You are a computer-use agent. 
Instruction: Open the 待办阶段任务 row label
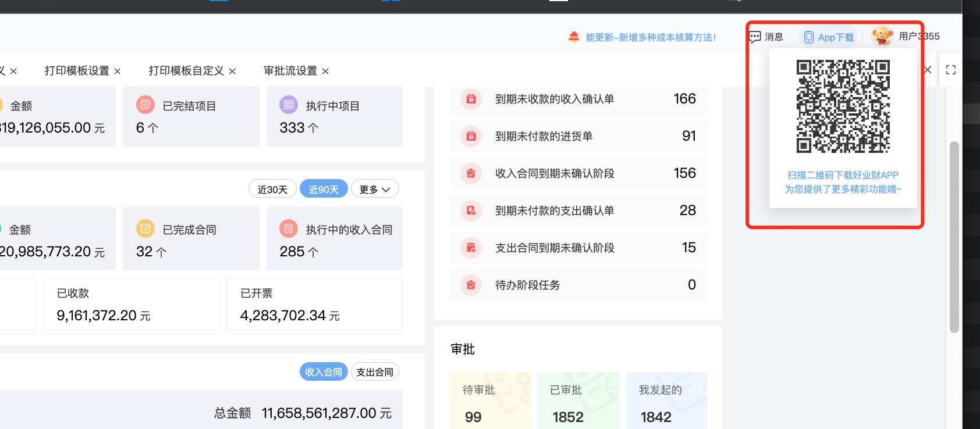[x=527, y=285]
